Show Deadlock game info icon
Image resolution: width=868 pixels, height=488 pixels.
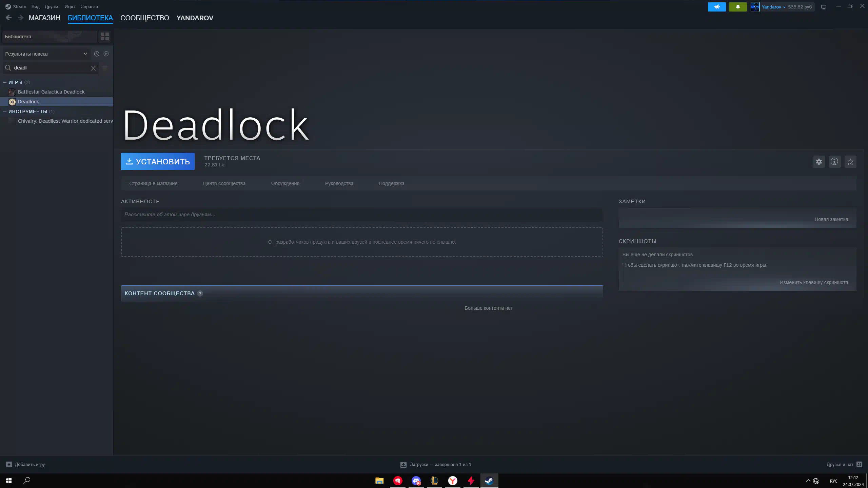pos(834,162)
